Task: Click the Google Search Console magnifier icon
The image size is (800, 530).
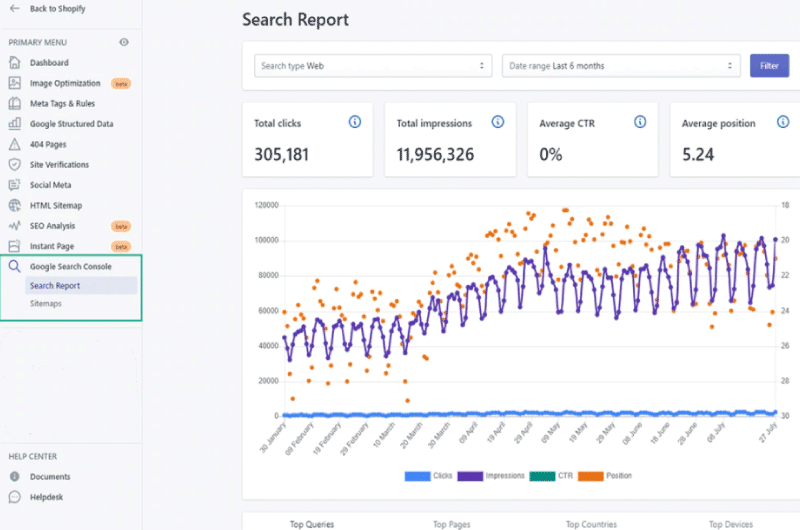Action: coord(15,266)
